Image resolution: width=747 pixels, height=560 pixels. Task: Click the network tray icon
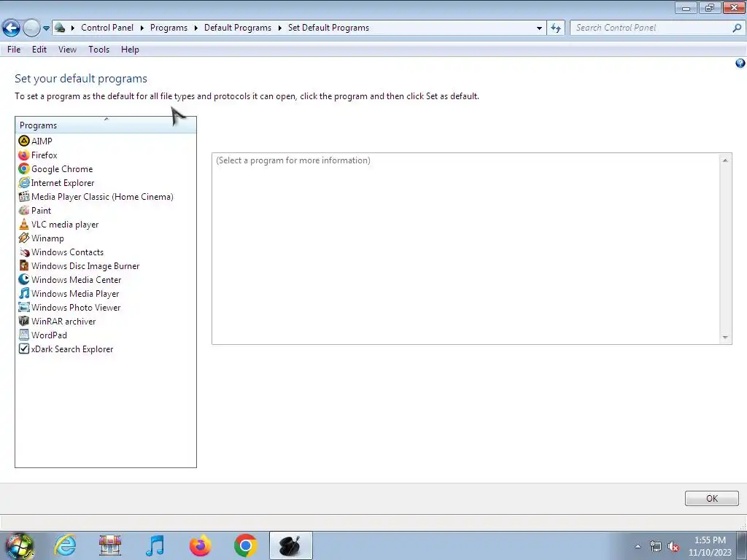click(x=656, y=547)
